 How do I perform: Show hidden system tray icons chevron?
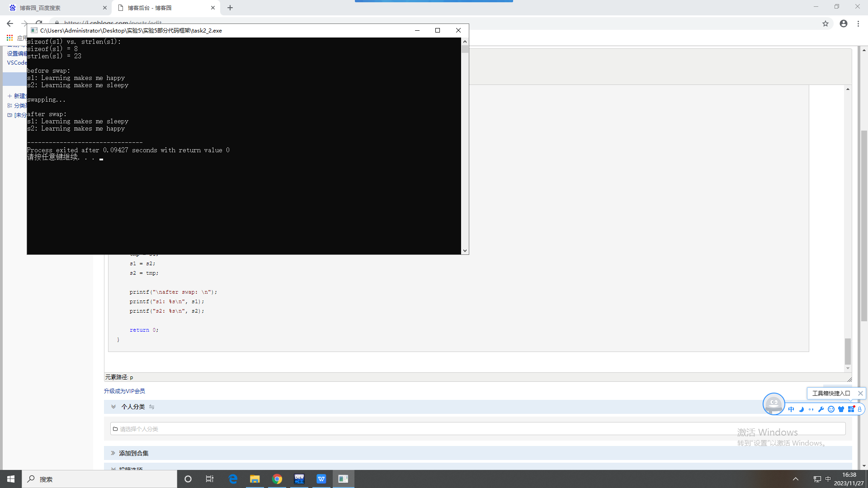796,479
